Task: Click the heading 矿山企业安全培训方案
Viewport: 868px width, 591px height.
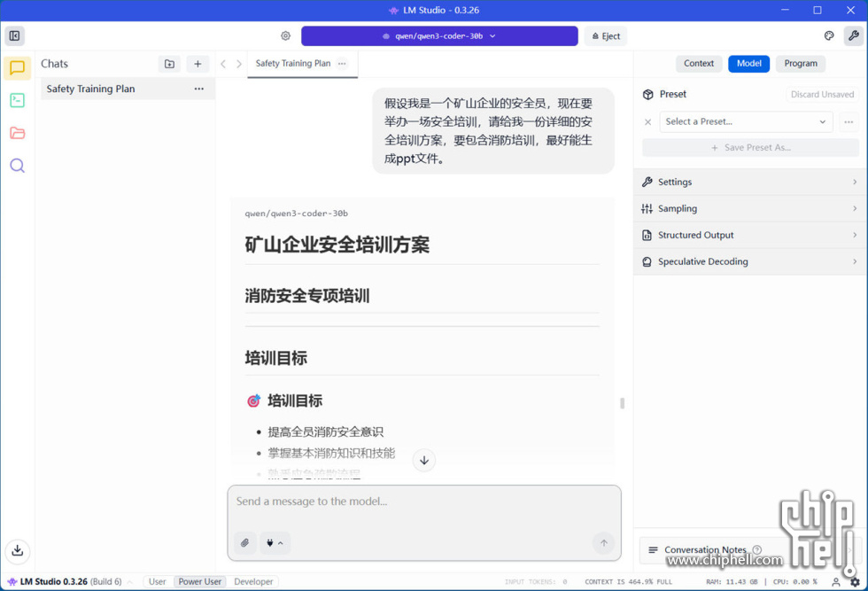Action: click(337, 245)
